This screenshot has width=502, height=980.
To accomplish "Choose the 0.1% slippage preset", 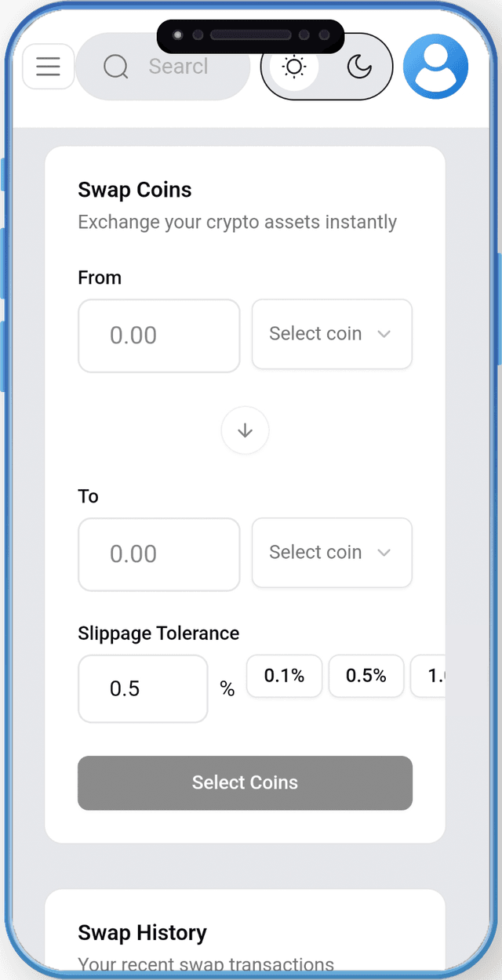I will [284, 676].
